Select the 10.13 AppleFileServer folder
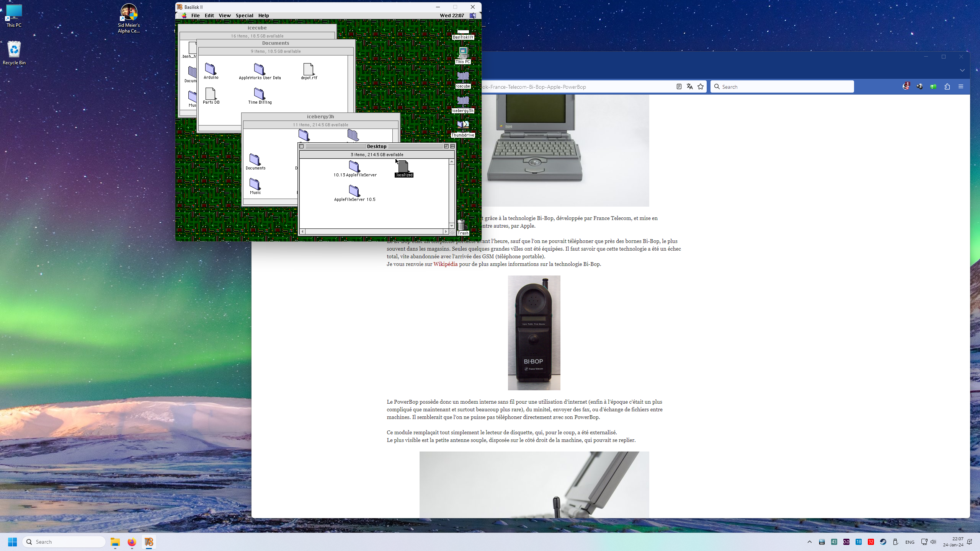Image resolution: width=980 pixels, height=551 pixels. point(354,169)
